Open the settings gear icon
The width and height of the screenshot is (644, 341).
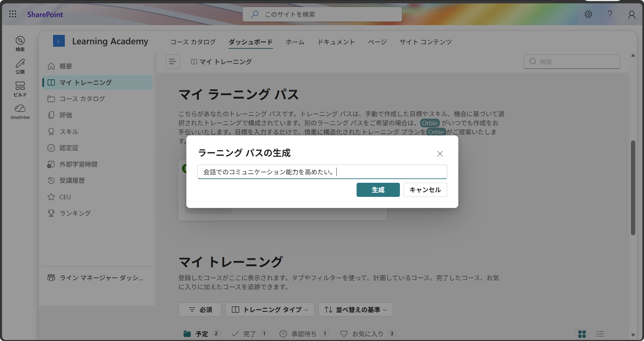point(588,14)
